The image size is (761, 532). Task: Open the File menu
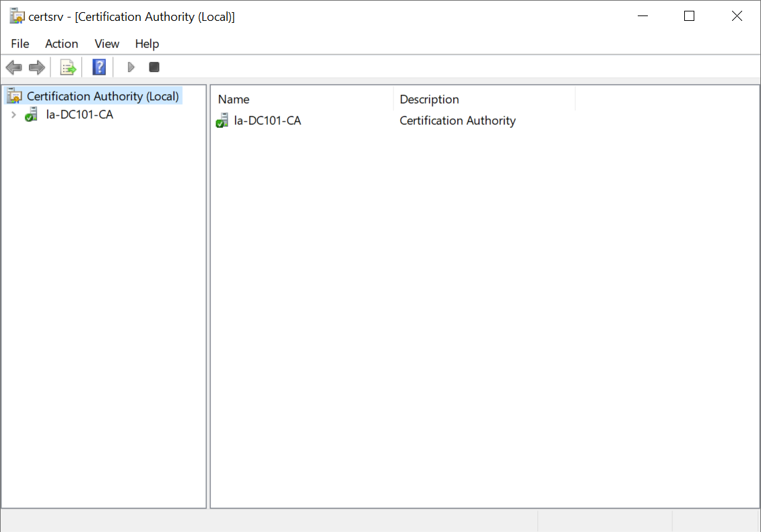pos(20,44)
